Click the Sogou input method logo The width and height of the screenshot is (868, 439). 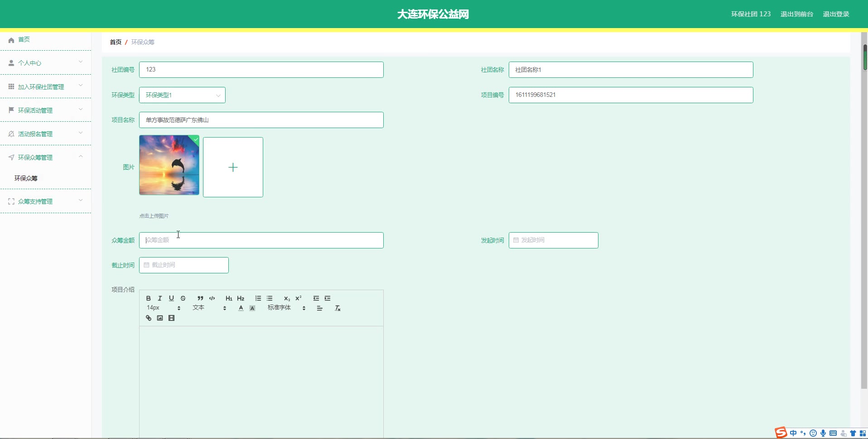point(781,433)
